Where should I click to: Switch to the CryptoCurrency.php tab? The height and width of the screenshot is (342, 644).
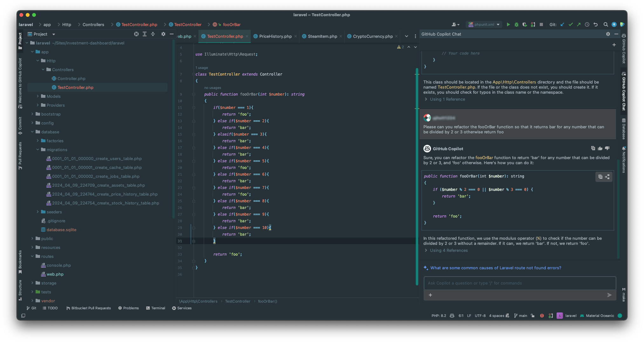click(372, 36)
